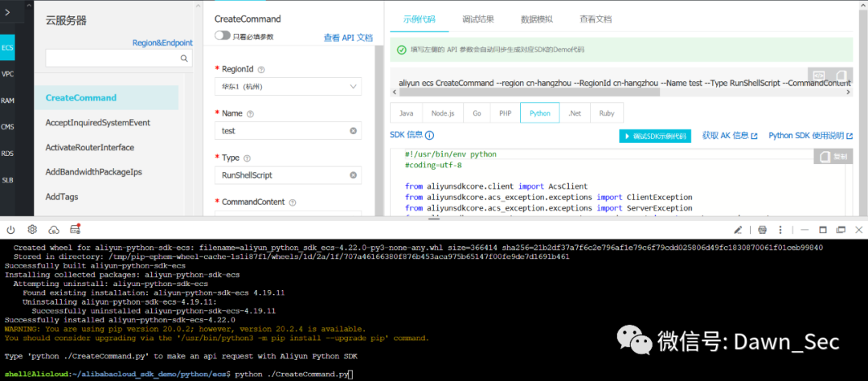This screenshot has height=381, width=868.
Task: Select AcceptInquiredSystemEvent in the API list
Action: click(98, 122)
